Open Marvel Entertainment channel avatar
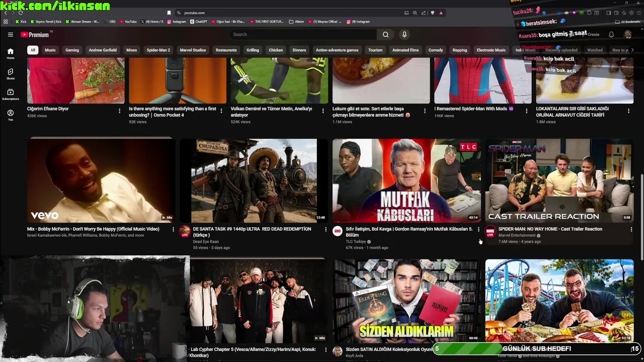 click(x=490, y=231)
